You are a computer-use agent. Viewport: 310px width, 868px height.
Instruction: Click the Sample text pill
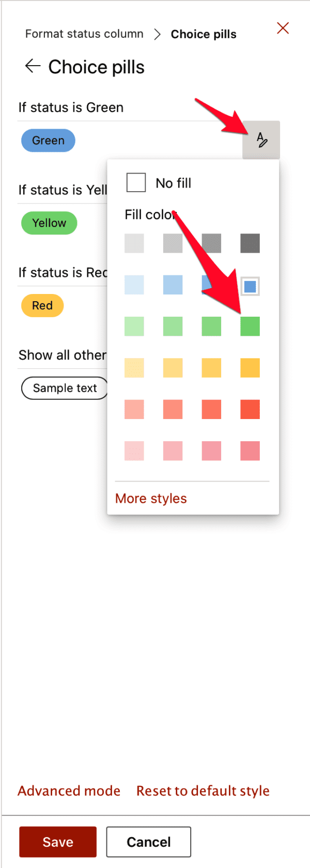(64, 388)
